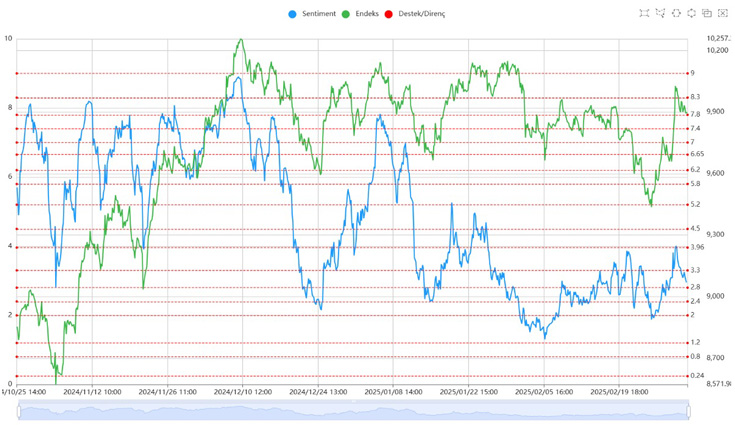The height and width of the screenshot is (425, 735).
Task: Enable the keep multiple selections icon
Action: click(x=707, y=13)
